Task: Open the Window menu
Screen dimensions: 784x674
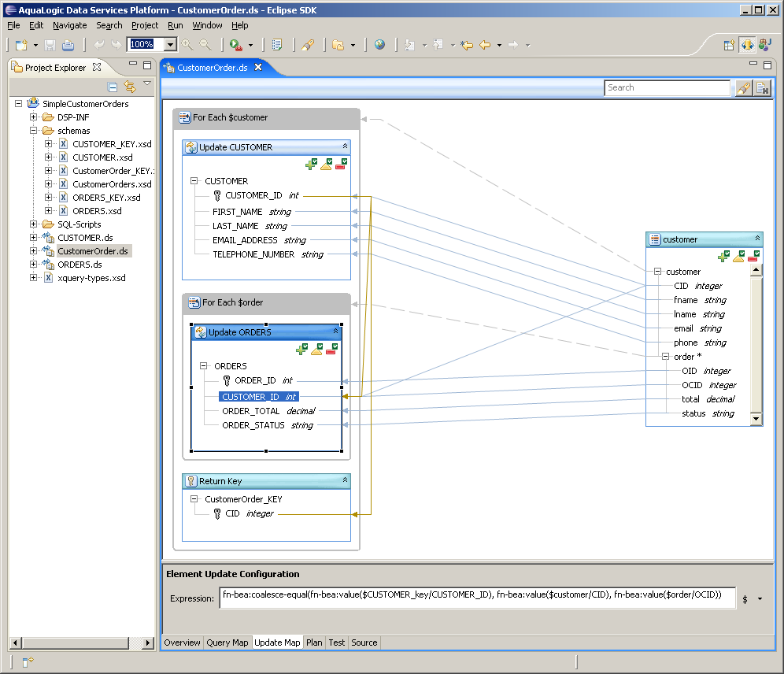Action: pyautogui.click(x=207, y=25)
